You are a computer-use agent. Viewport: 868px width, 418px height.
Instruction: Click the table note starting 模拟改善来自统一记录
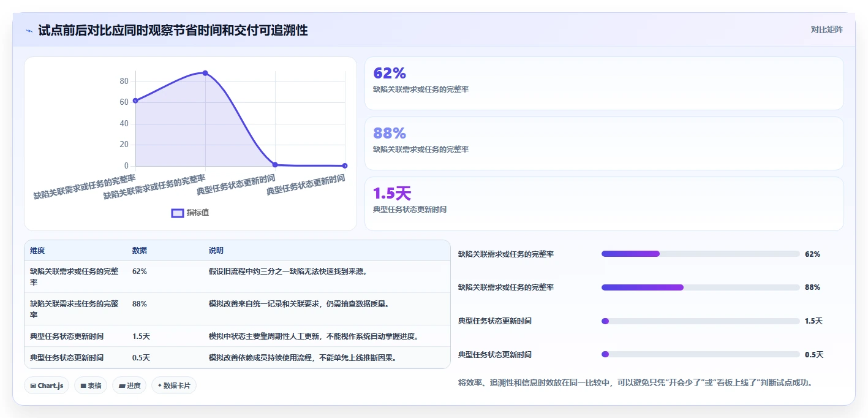(299, 303)
